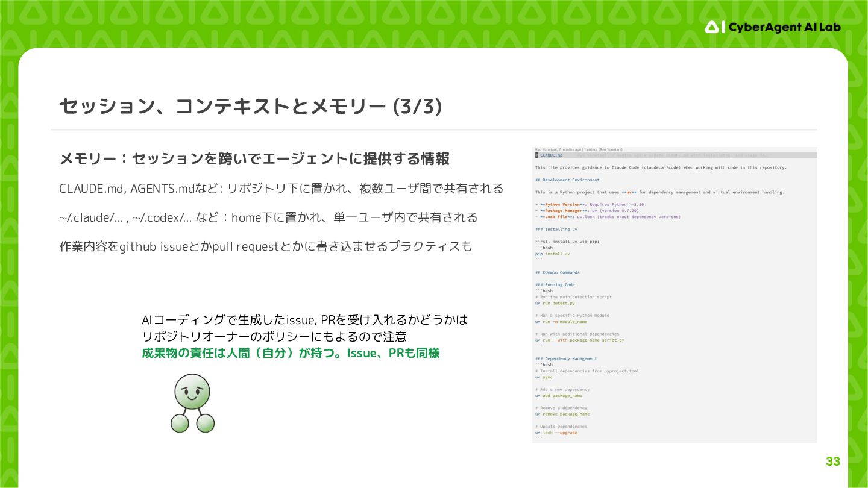Click the '# Update dependencies' comment

click(561, 427)
